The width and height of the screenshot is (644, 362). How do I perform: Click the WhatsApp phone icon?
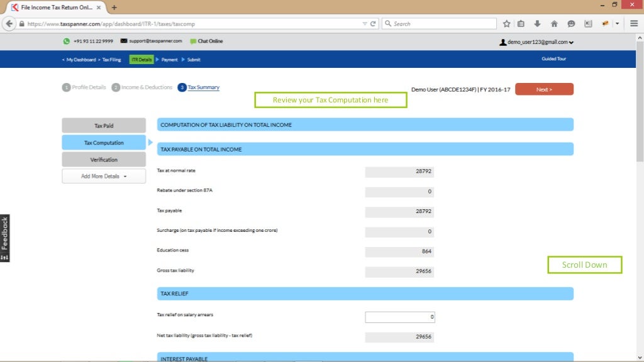pyautogui.click(x=67, y=41)
